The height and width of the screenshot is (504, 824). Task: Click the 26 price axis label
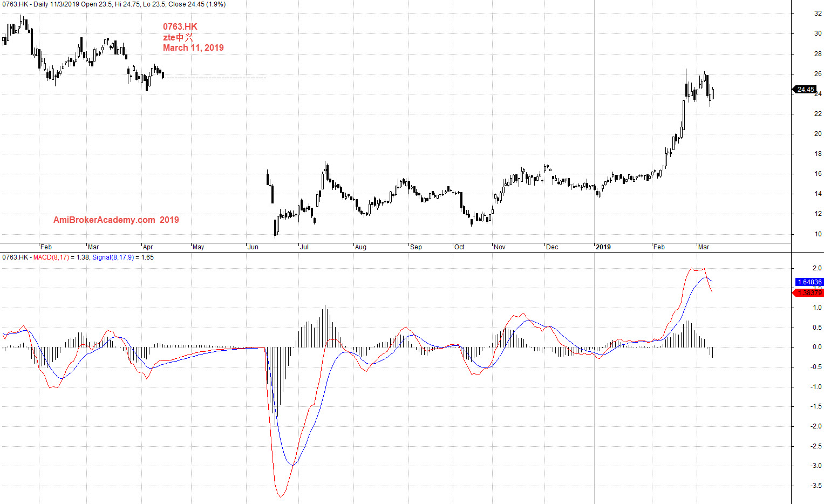[818, 74]
